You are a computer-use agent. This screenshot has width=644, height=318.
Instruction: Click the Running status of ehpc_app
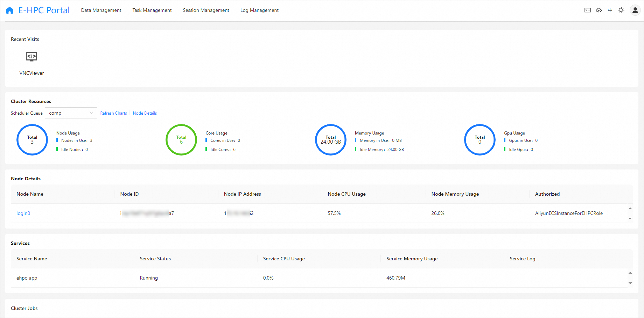pos(149,278)
